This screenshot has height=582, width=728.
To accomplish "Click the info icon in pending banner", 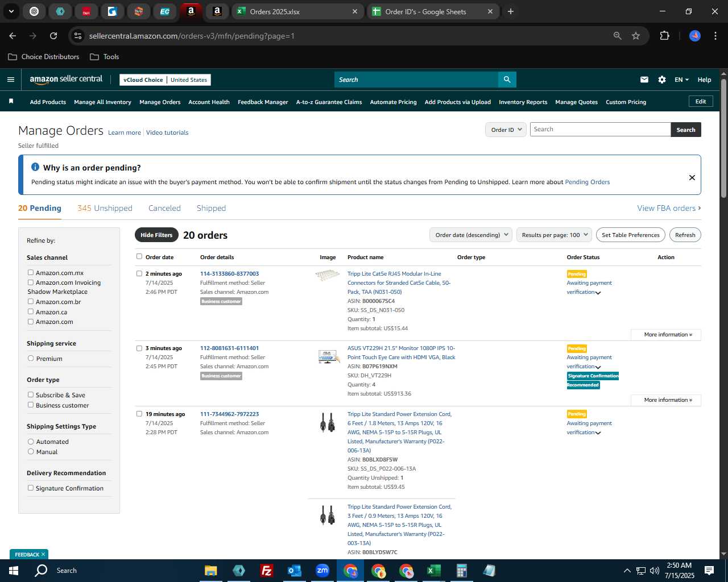I will tap(35, 167).
